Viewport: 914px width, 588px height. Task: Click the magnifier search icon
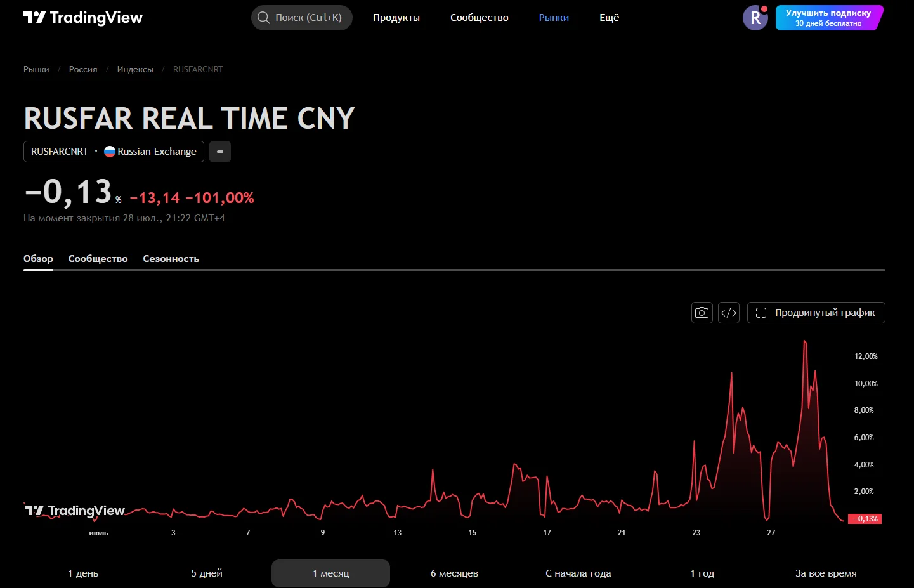click(x=264, y=18)
